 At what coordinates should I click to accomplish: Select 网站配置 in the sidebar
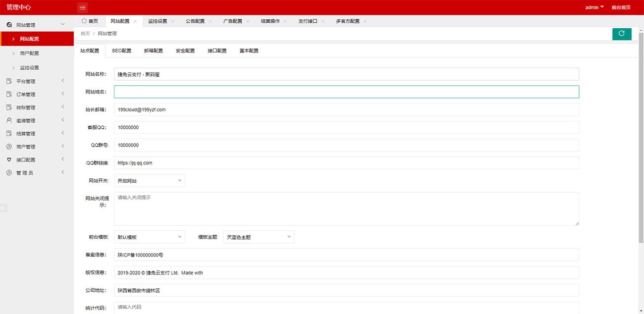(37, 39)
